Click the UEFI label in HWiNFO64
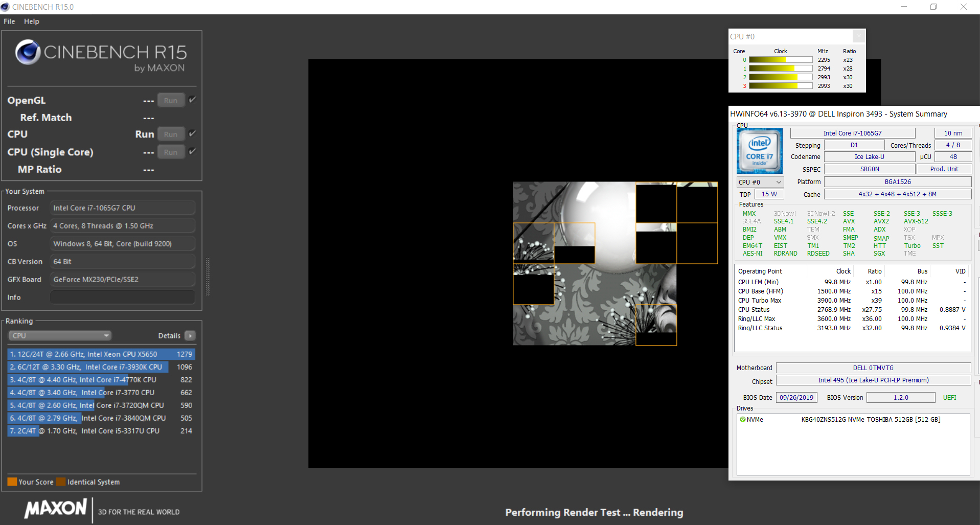980x525 pixels. tap(949, 398)
